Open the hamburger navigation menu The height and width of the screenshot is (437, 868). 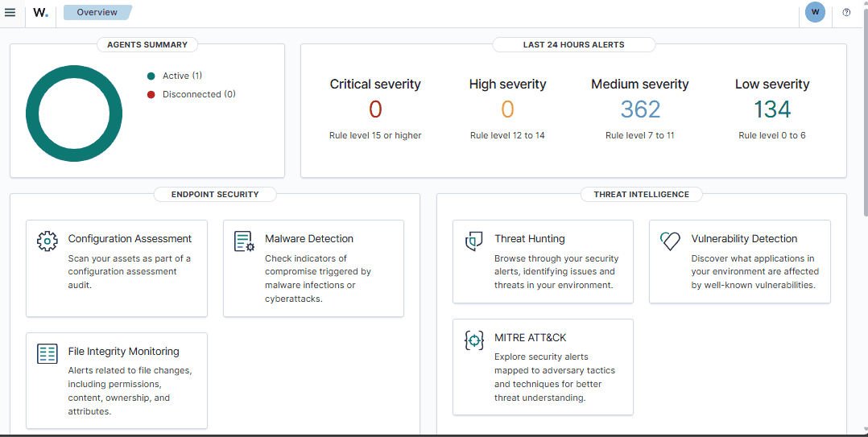10,13
